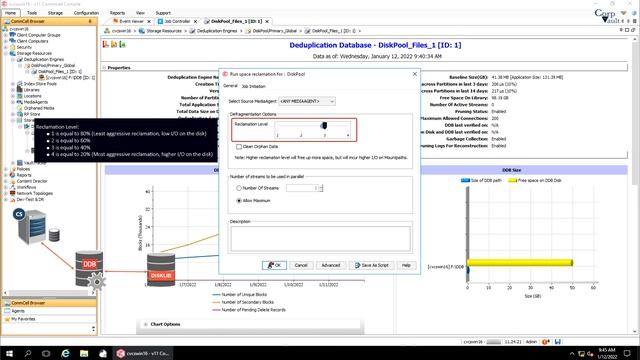
Task: Open the Home menu tab
Action: coord(10,13)
